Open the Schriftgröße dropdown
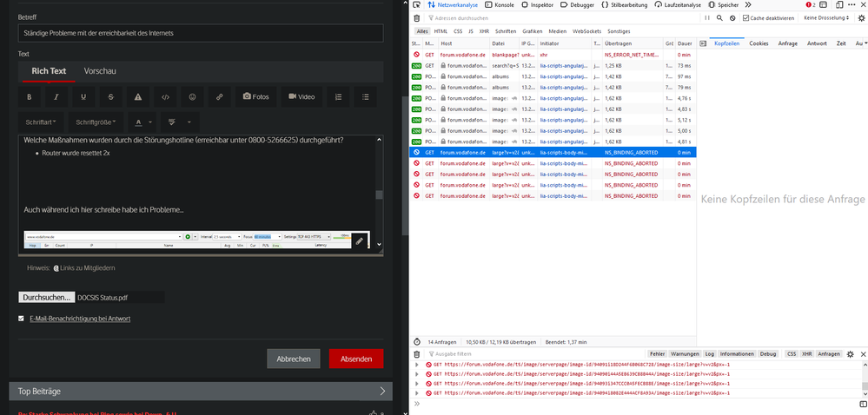868x415 pixels. [x=96, y=122]
